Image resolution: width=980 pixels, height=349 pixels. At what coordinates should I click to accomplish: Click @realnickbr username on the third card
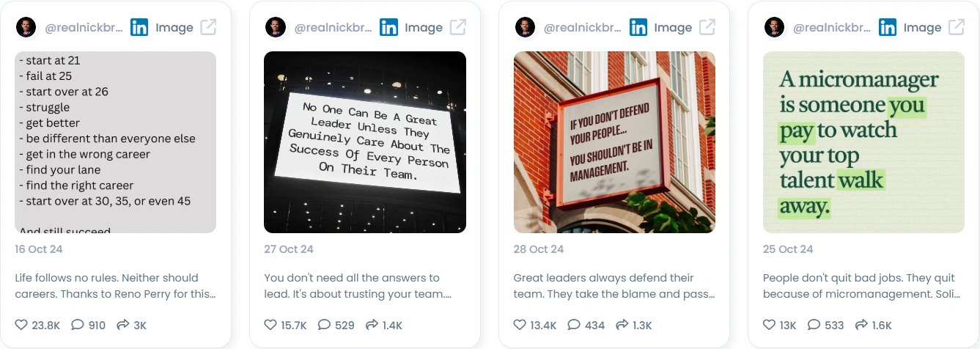(583, 28)
